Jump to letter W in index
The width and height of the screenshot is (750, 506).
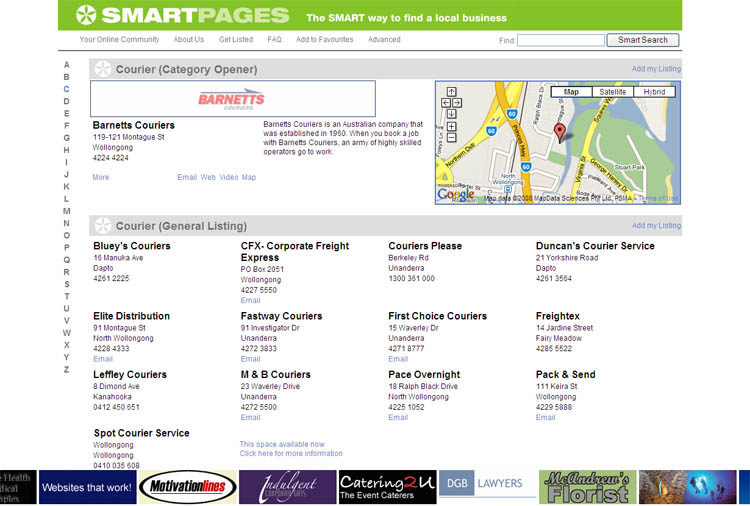pyautogui.click(x=66, y=333)
